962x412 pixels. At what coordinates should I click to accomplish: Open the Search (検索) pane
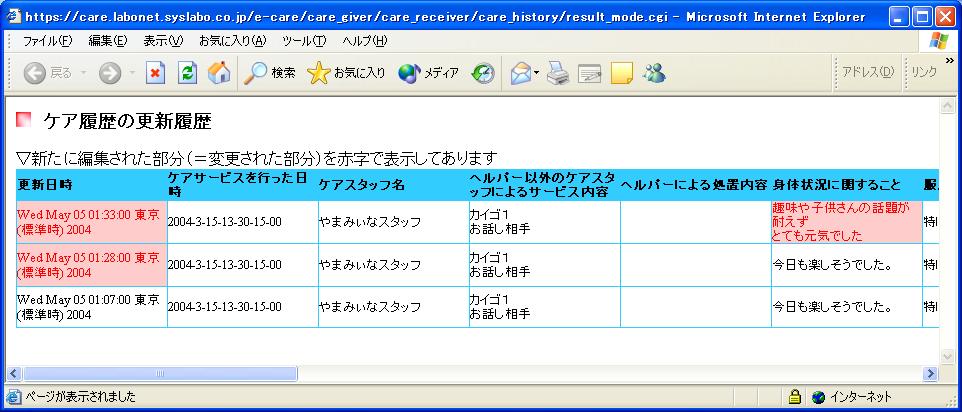coord(270,73)
